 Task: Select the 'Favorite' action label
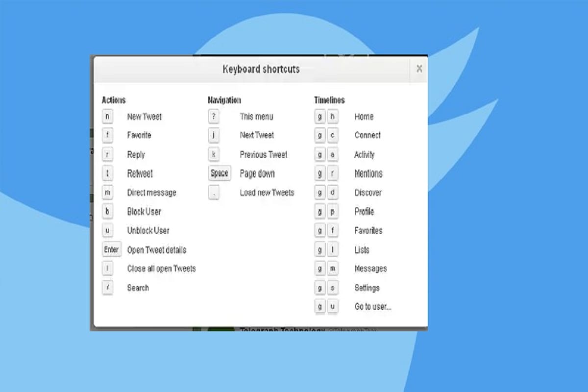[x=139, y=135]
